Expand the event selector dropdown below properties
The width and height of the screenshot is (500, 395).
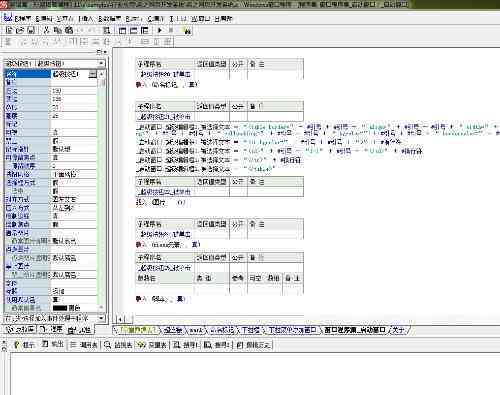click(101, 318)
